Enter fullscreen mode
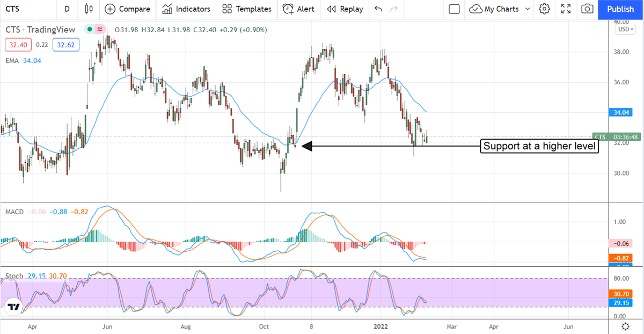644x334 pixels. [x=566, y=9]
